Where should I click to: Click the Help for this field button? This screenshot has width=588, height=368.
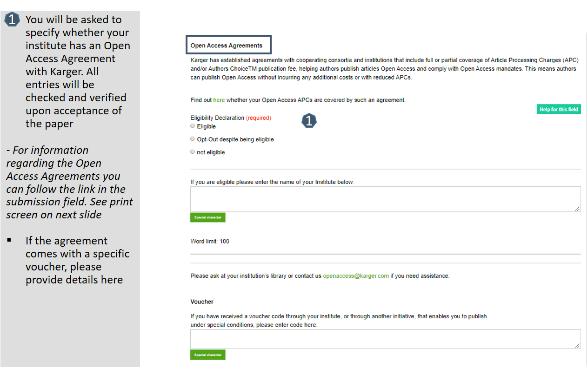(x=559, y=110)
